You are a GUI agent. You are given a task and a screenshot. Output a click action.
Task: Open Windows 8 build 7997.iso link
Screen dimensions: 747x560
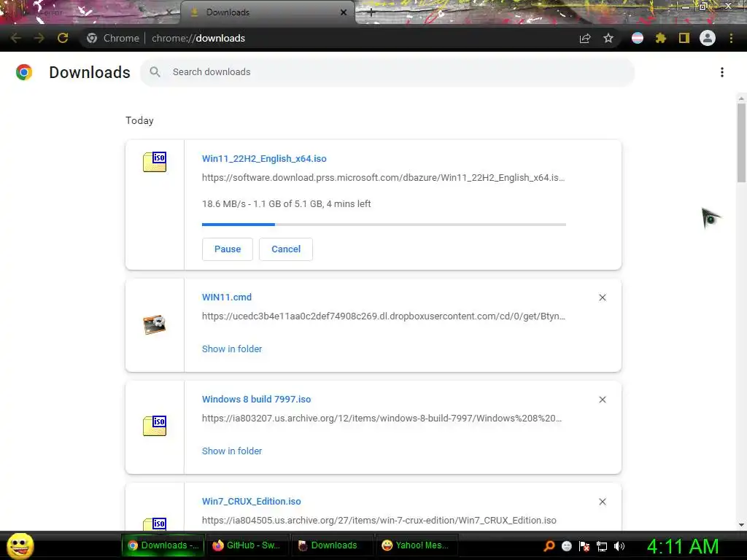[256, 399]
